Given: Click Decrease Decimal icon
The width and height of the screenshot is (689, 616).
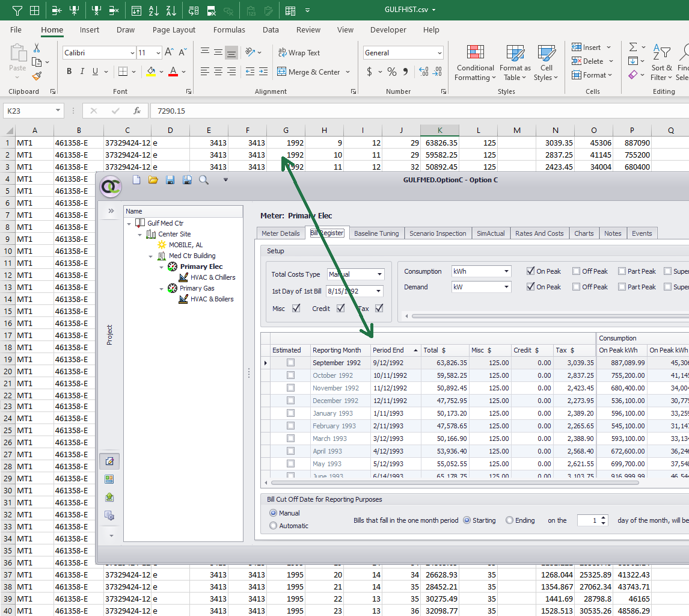Looking at the screenshot, I should (437, 72).
